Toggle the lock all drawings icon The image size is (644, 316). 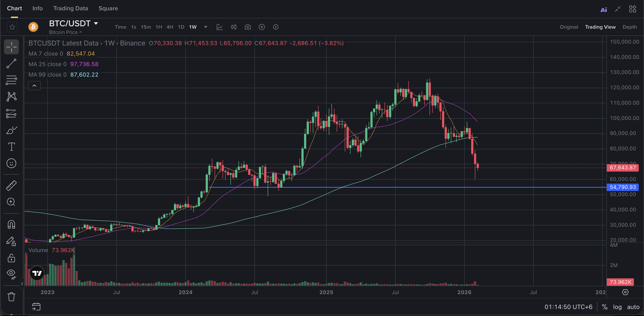click(x=11, y=258)
